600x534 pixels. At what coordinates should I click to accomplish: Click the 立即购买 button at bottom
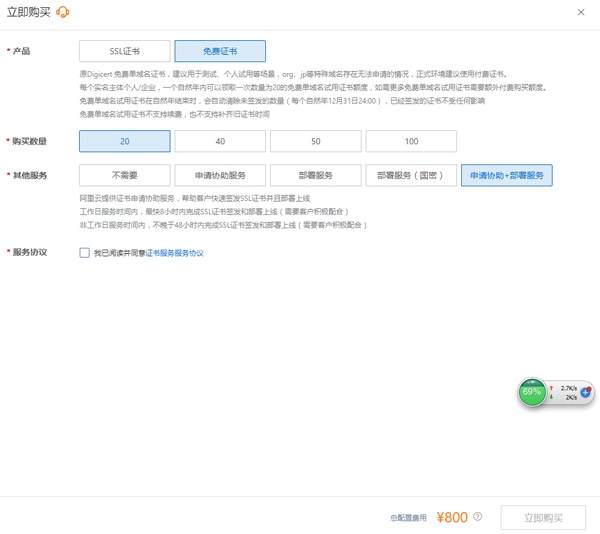(543, 517)
